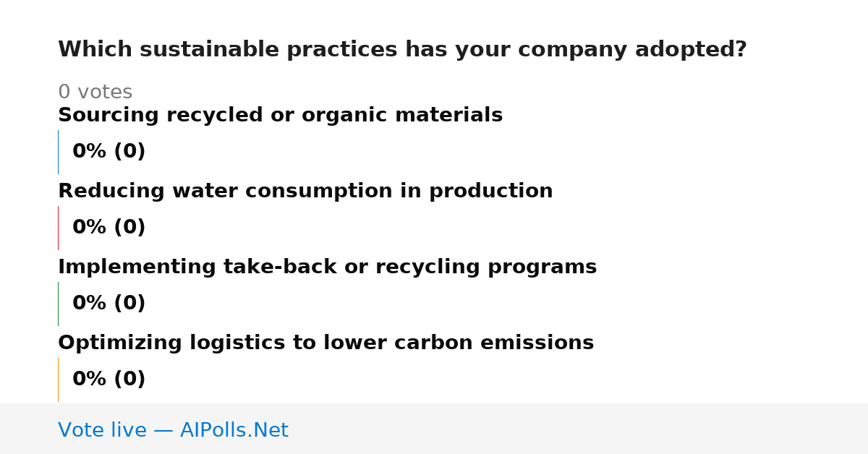
Task: Click the blue bar for recycled materials
Action: pyautogui.click(x=58, y=152)
